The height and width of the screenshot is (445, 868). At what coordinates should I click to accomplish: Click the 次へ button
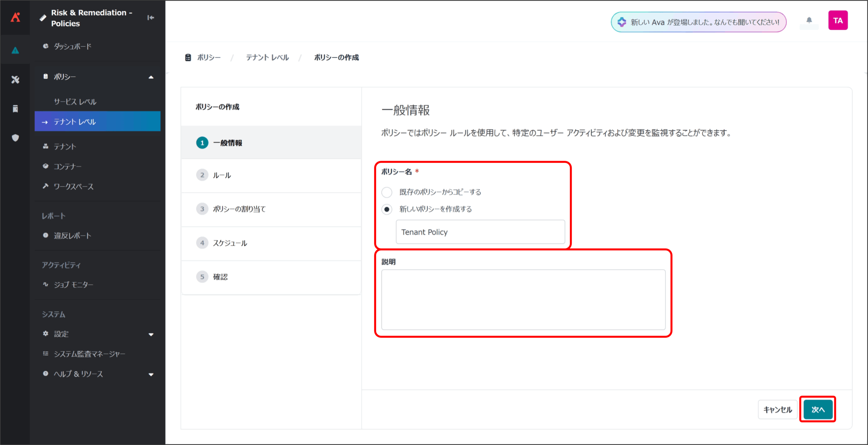coord(817,409)
